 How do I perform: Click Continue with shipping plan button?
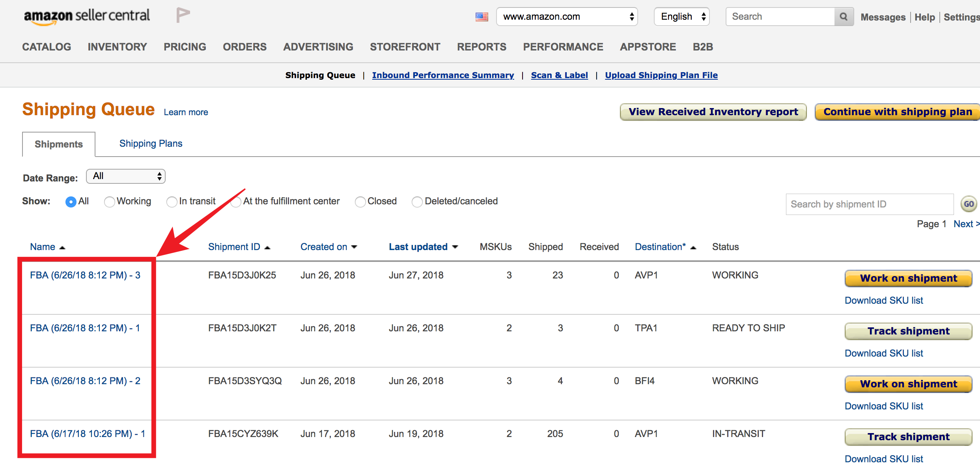click(x=897, y=112)
